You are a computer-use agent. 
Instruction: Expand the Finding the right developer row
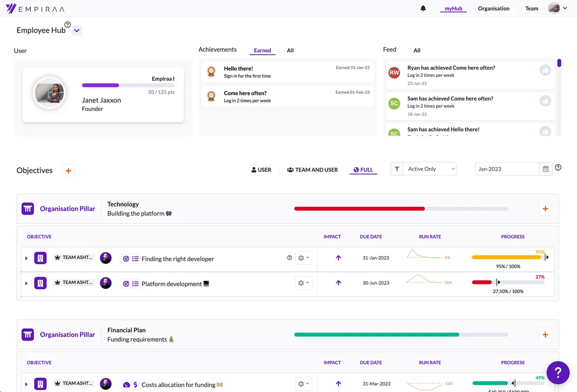(26, 258)
